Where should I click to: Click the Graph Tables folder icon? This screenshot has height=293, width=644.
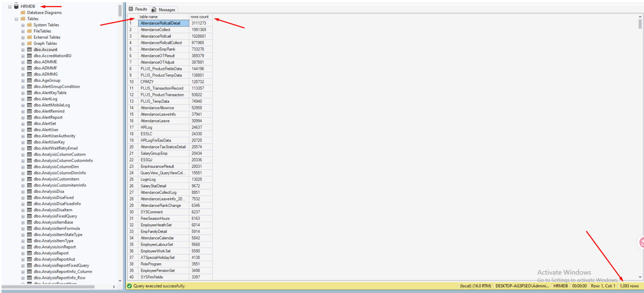(30, 43)
